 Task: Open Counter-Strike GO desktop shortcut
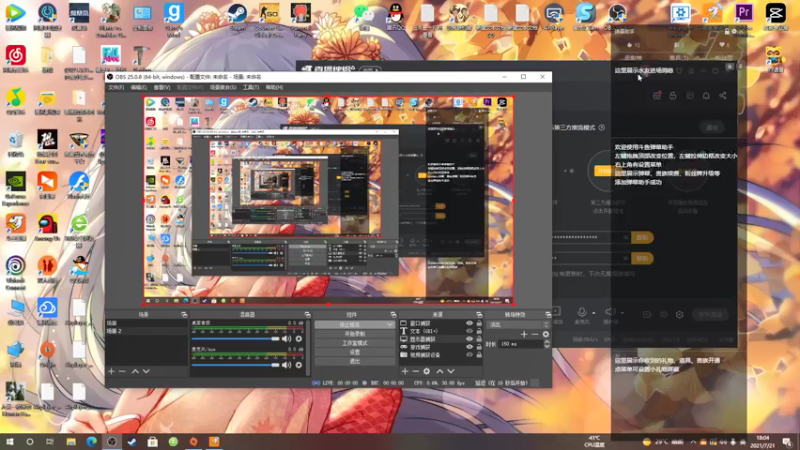pos(269,18)
